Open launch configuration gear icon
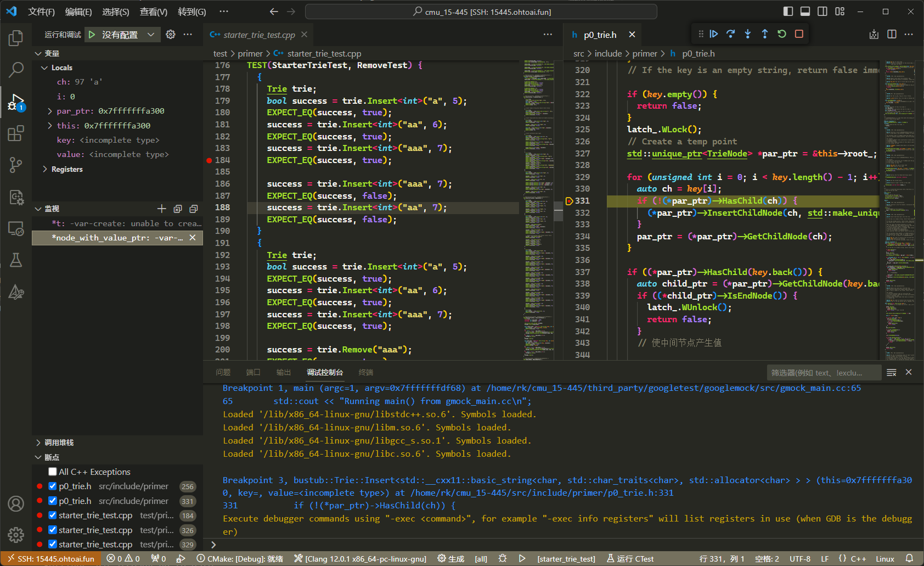 pyautogui.click(x=171, y=35)
